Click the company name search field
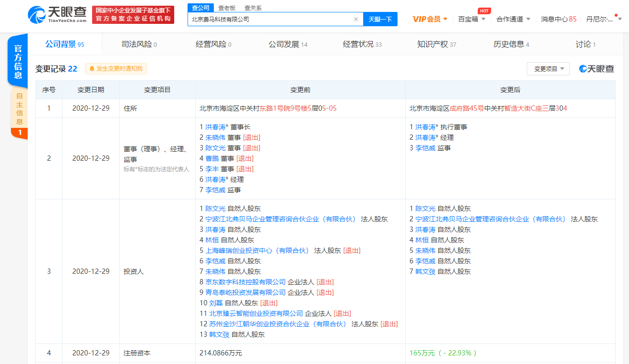 click(275, 19)
